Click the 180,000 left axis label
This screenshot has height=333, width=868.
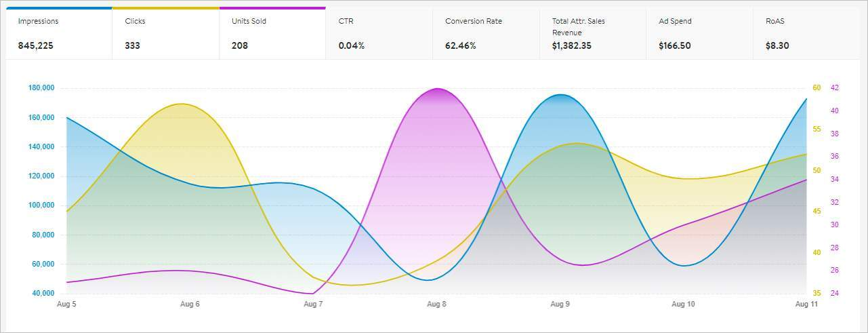point(41,88)
